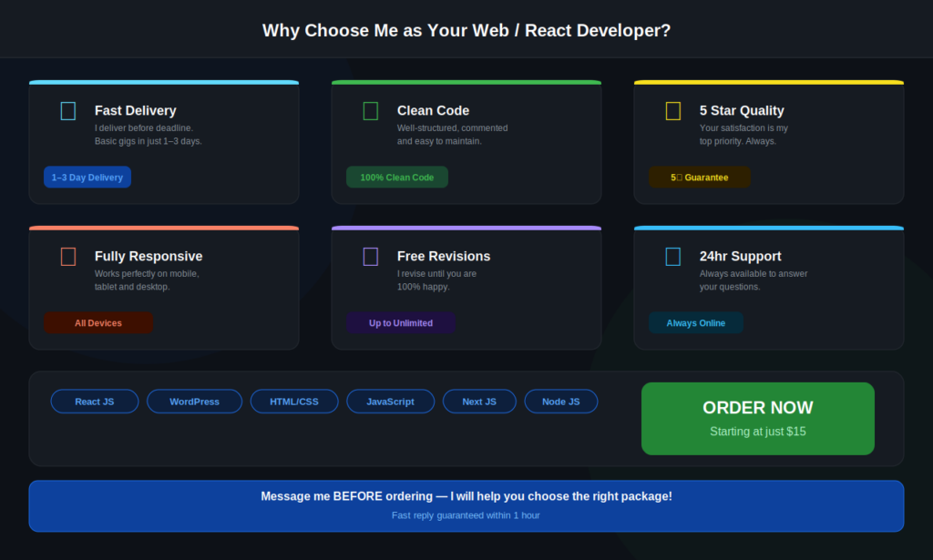The width and height of the screenshot is (933, 560).
Task: Click the Fully Responsive heading
Action: click(149, 256)
